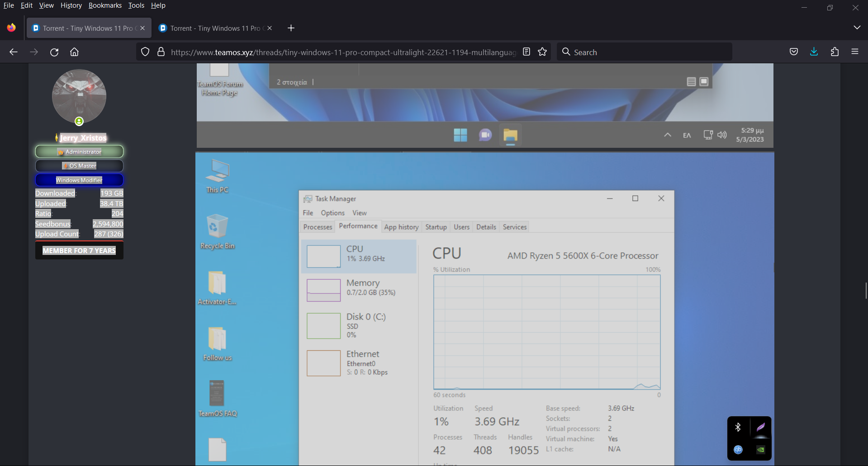Show tracking protection shield info

(145, 52)
